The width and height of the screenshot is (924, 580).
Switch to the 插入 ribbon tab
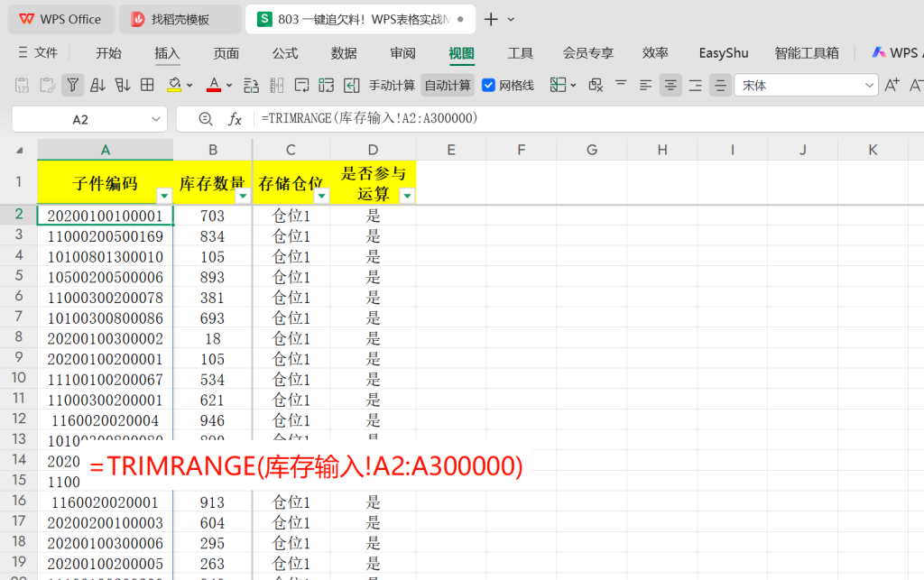(167, 53)
